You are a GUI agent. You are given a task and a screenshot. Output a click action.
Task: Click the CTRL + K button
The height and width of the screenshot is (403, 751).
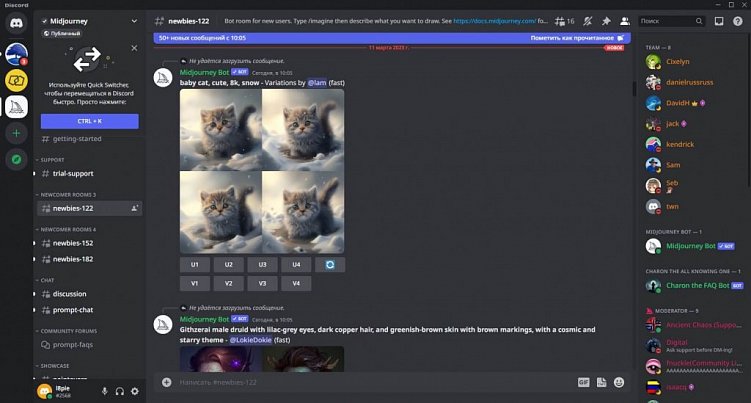[x=90, y=121]
